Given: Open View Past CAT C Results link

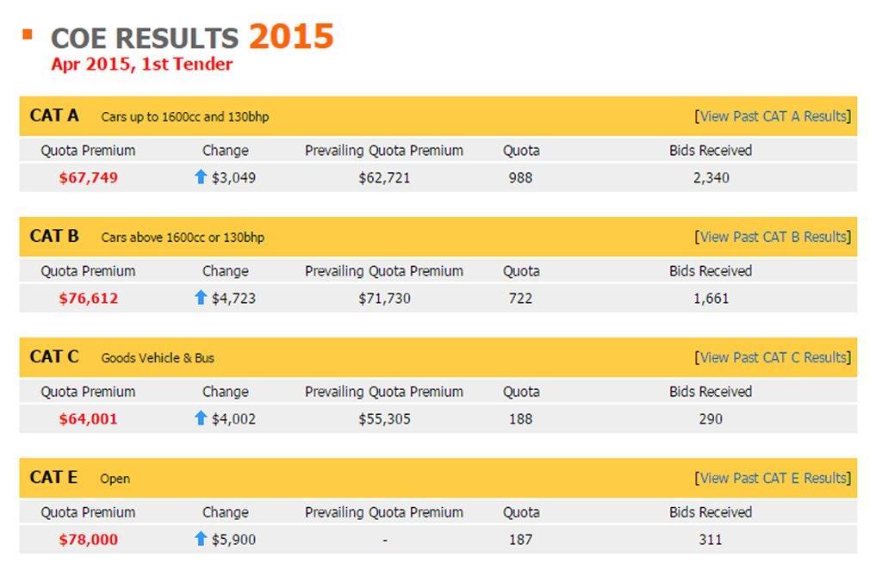Looking at the screenshot, I should pyautogui.click(x=773, y=357).
